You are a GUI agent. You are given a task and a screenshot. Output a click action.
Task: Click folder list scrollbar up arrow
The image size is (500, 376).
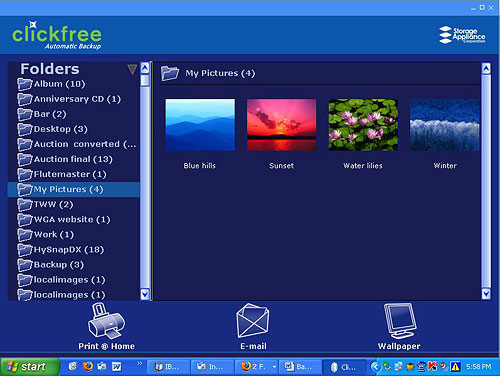pos(145,68)
